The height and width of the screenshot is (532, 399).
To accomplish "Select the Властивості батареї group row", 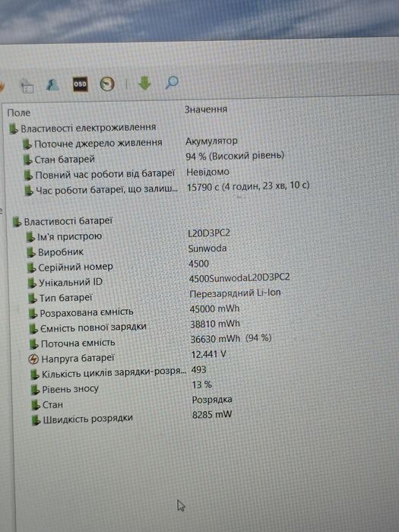I will (63, 221).
